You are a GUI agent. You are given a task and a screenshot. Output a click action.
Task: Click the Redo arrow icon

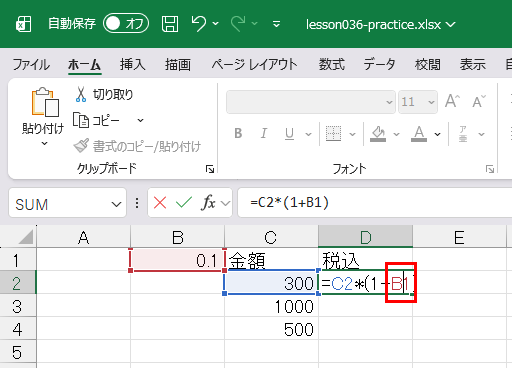pos(238,24)
